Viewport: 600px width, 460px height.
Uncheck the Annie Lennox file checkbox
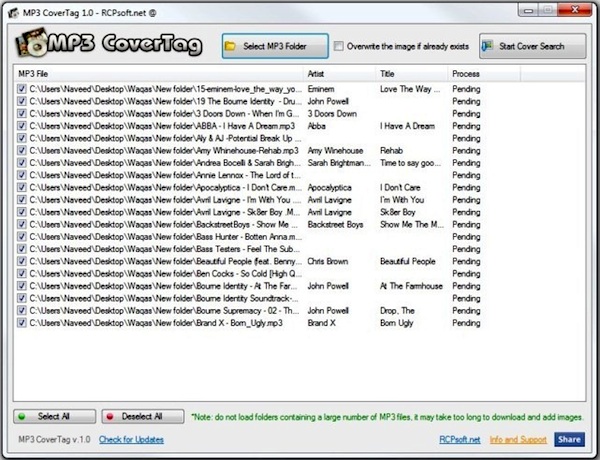click(21, 175)
